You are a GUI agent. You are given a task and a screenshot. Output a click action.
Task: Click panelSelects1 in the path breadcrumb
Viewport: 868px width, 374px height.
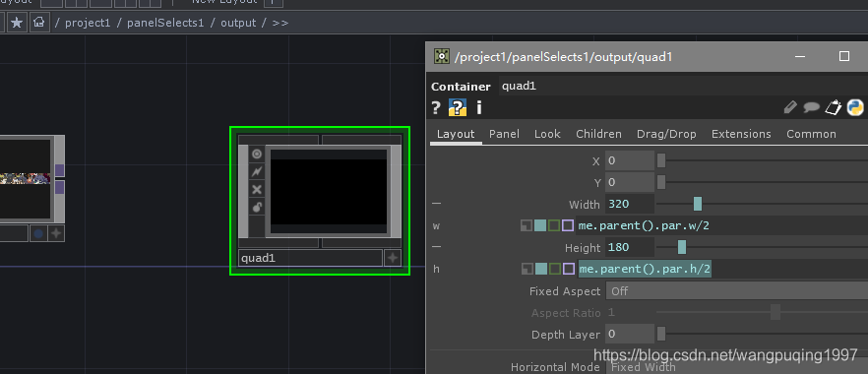165,24
